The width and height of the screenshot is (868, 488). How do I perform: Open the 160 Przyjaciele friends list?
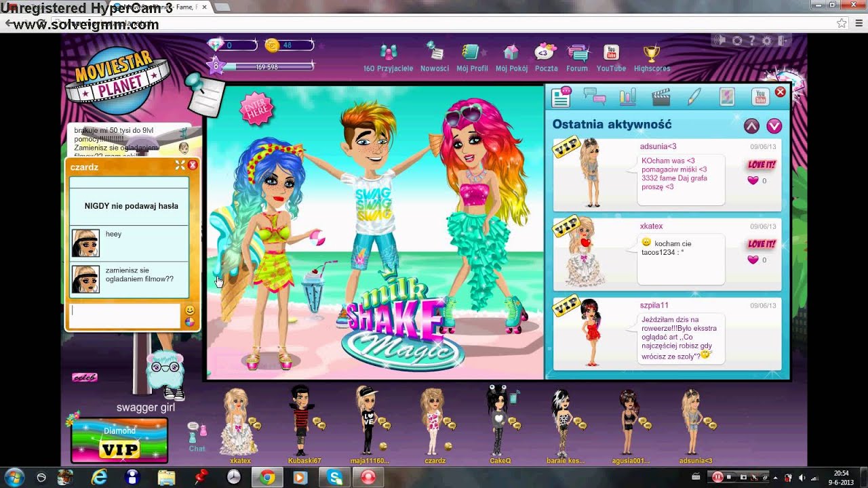pos(388,58)
